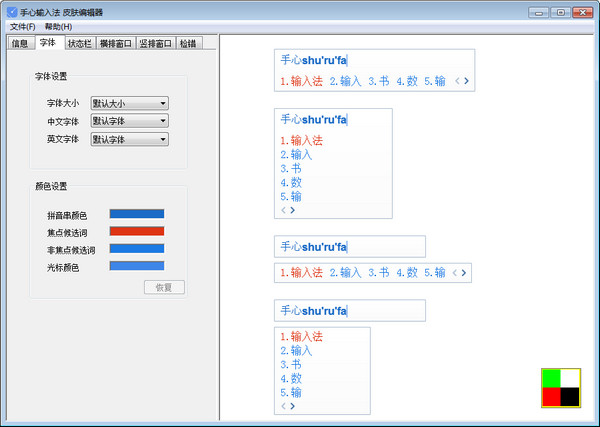
Task: Click candidate 3.书 in top horizontal preview
Action: (x=379, y=81)
